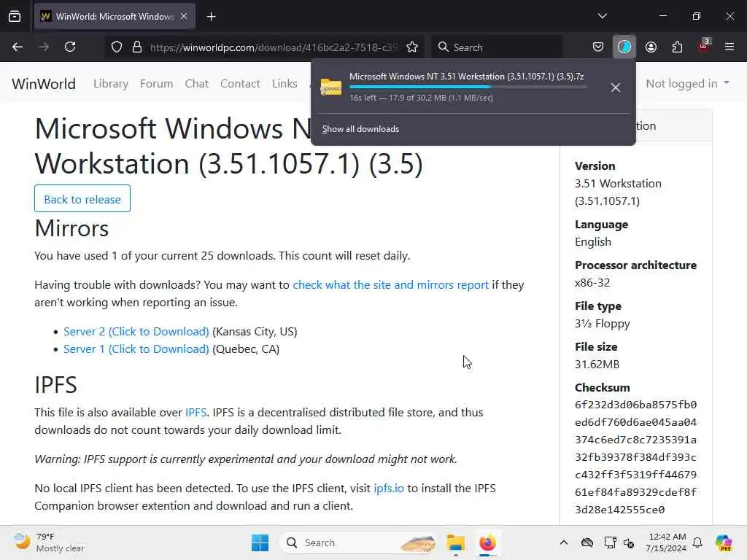Open the Firefox hamburger menu
The width and height of the screenshot is (747, 560).
pos(729,47)
